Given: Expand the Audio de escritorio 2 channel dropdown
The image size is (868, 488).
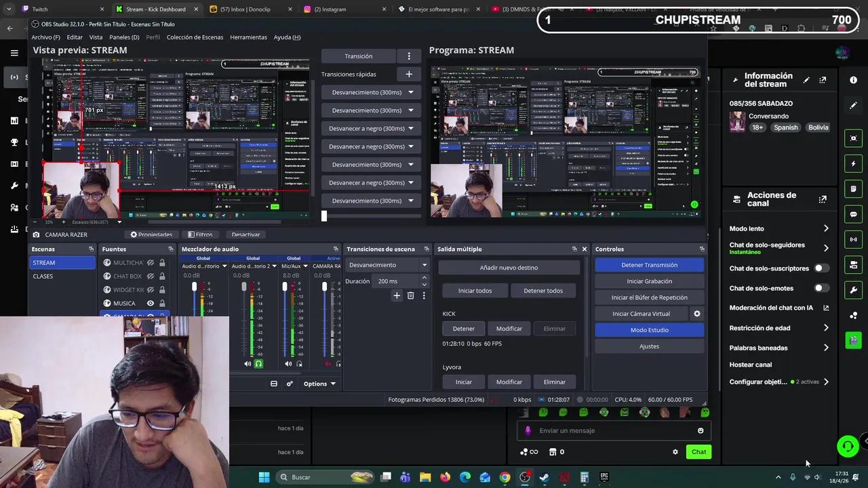Looking at the screenshot, I should click(x=274, y=266).
